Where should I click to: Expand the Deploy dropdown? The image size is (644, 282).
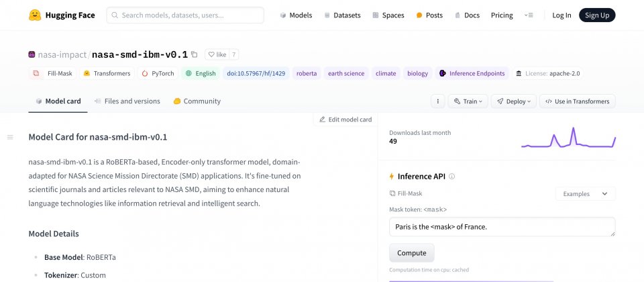click(513, 101)
